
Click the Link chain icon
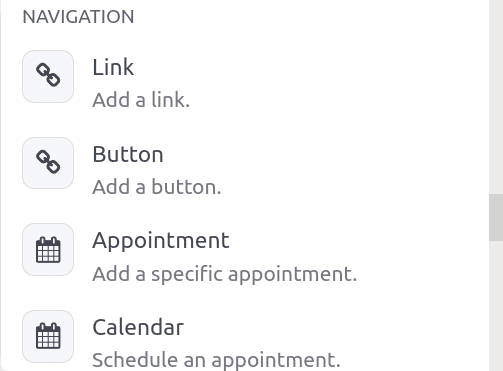(x=48, y=76)
